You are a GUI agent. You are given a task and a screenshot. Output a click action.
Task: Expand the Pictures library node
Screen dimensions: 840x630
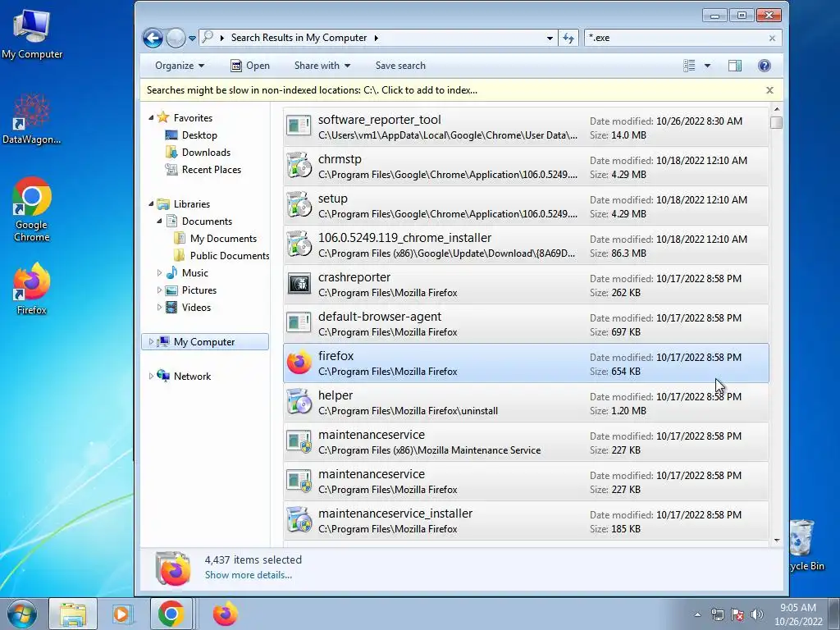click(159, 290)
